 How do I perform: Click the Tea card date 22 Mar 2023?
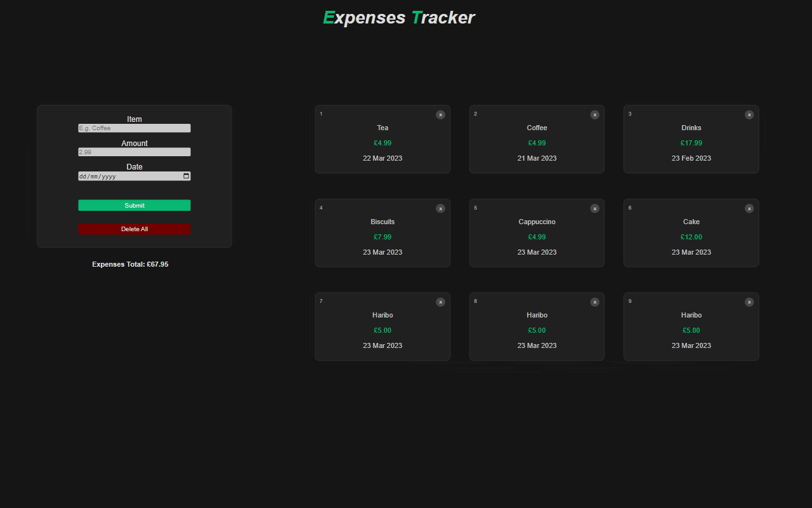(382, 158)
